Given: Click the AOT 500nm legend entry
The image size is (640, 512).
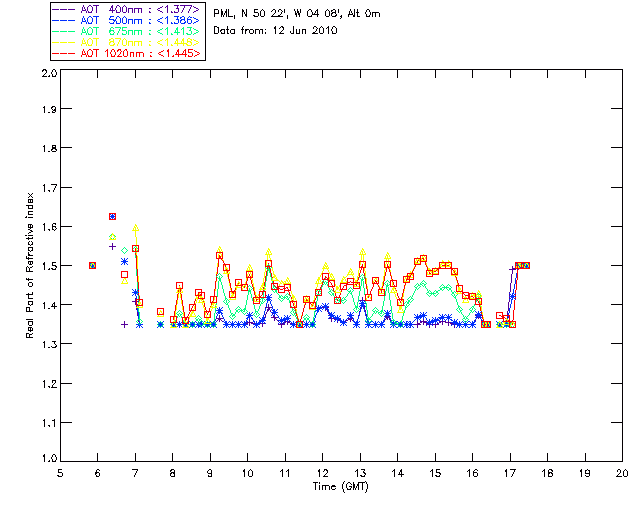Looking at the screenshot, I should click(127, 20).
